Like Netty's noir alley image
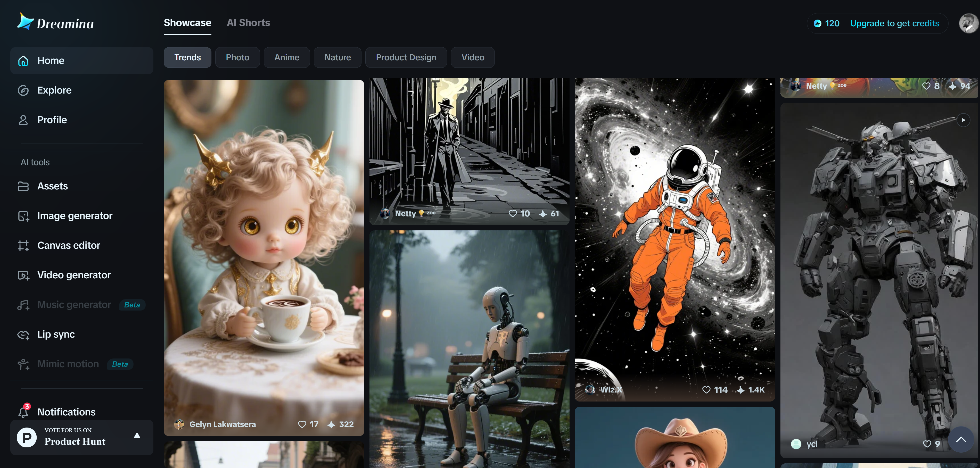 (x=513, y=214)
